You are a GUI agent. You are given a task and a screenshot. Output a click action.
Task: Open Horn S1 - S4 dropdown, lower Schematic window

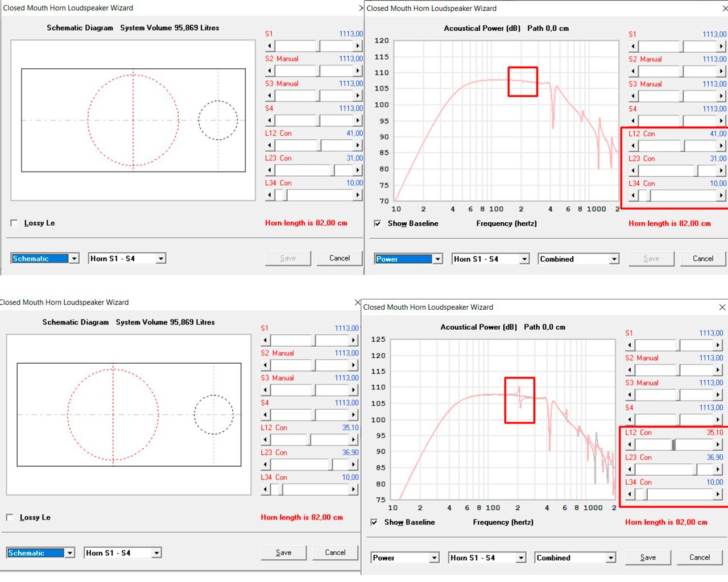click(156, 553)
